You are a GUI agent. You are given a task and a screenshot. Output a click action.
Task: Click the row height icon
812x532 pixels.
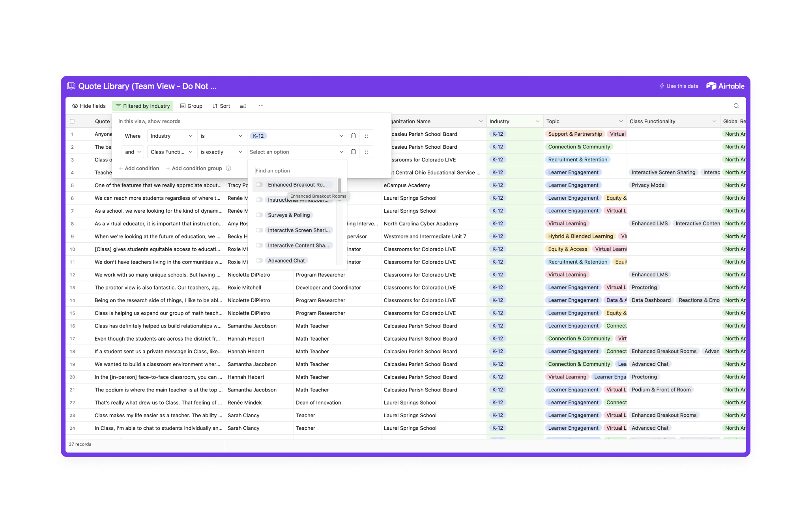coord(243,106)
